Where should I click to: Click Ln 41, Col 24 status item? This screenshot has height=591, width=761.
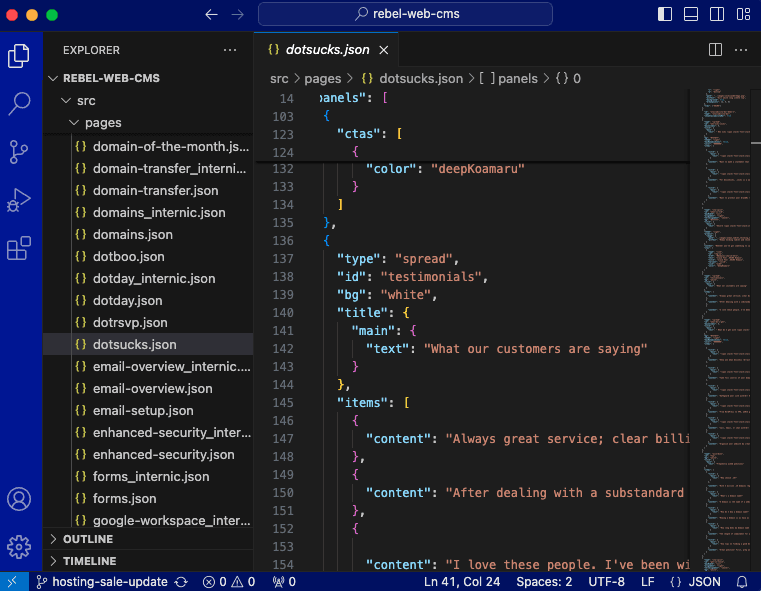(462, 581)
